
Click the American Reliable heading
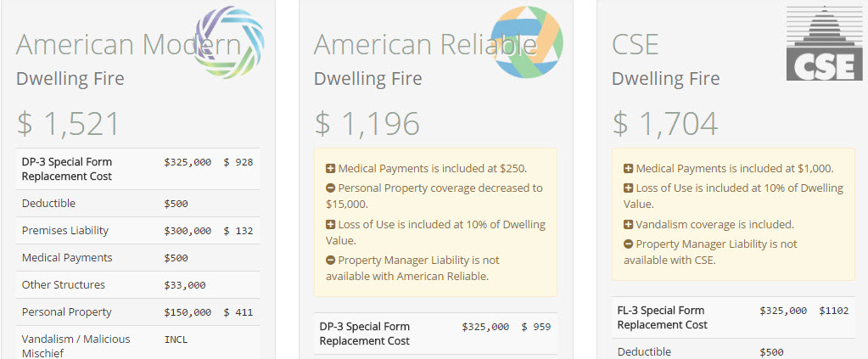tap(424, 44)
